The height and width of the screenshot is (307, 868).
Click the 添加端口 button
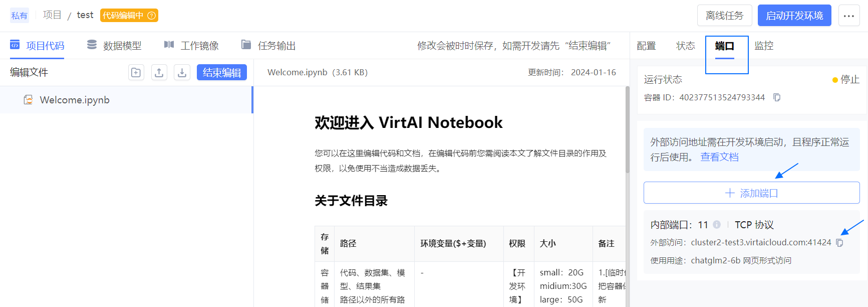(751, 193)
